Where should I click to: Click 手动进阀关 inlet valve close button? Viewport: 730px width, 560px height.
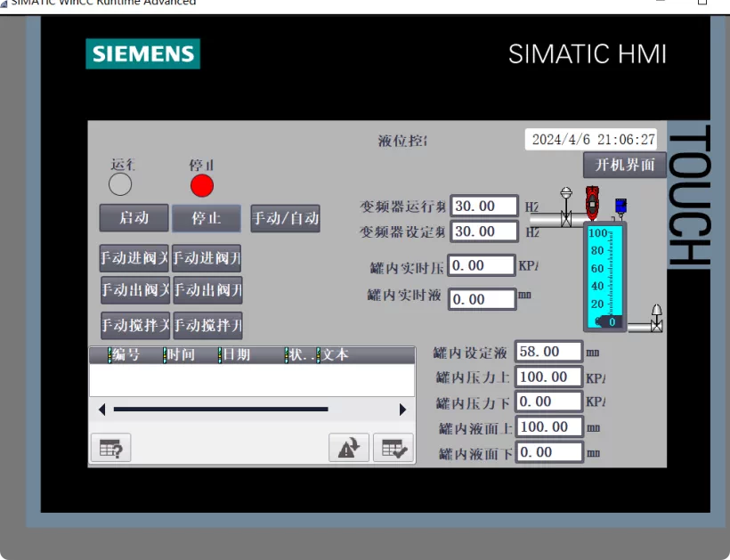click(x=134, y=258)
